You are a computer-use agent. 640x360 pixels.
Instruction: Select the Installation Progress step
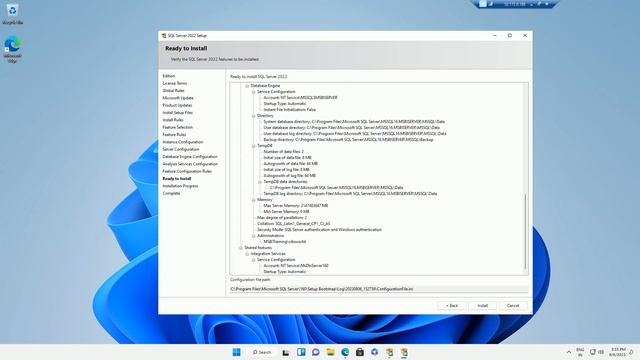180,186
